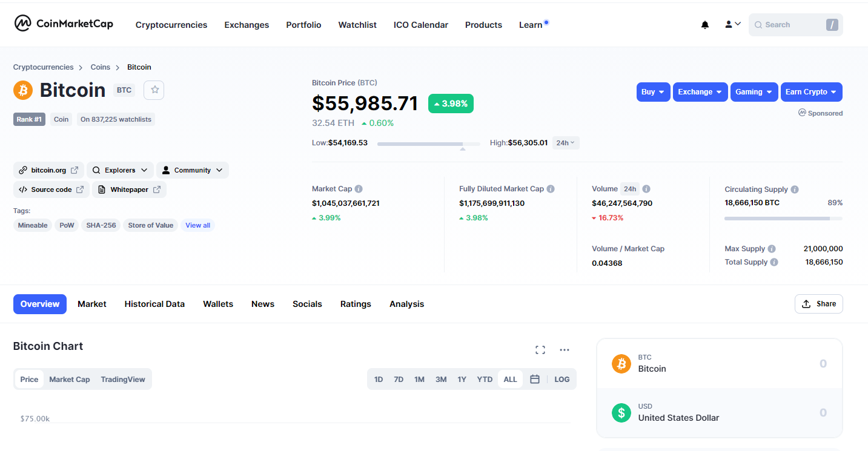Image resolution: width=868 pixels, height=451 pixels.
Task: Select the Price chart view
Action: tap(29, 380)
